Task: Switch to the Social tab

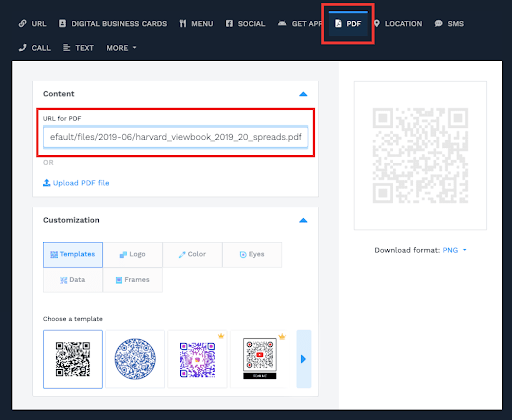Action: (245, 24)
